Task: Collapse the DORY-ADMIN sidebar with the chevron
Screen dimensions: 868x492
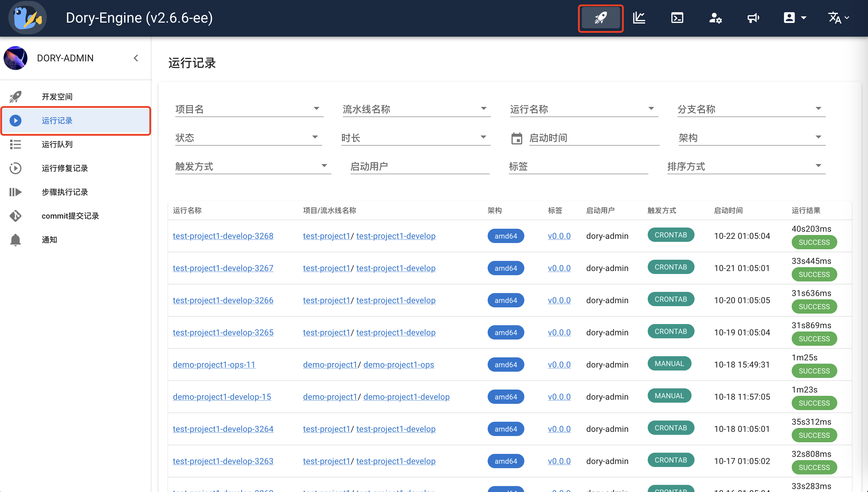Action: [136, 58]
